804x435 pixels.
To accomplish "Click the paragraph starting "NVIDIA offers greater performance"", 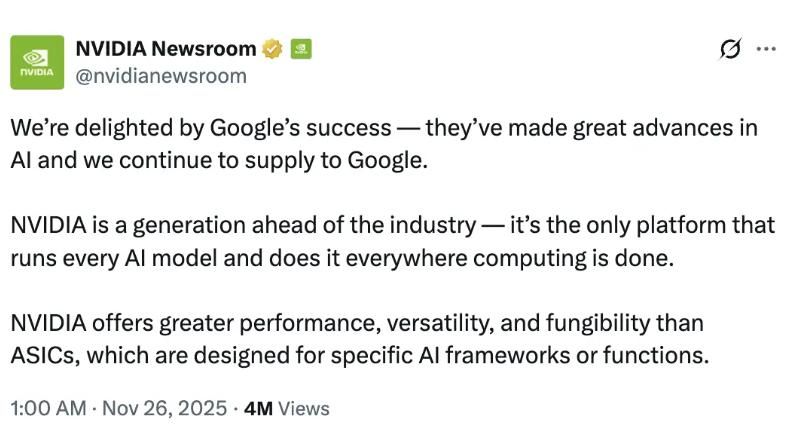I will tap(357, 338).
